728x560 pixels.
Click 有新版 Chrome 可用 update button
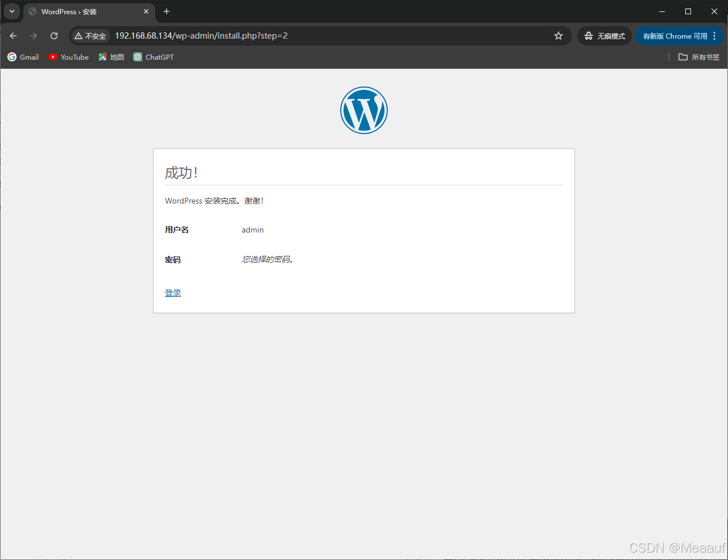(675, 36)
